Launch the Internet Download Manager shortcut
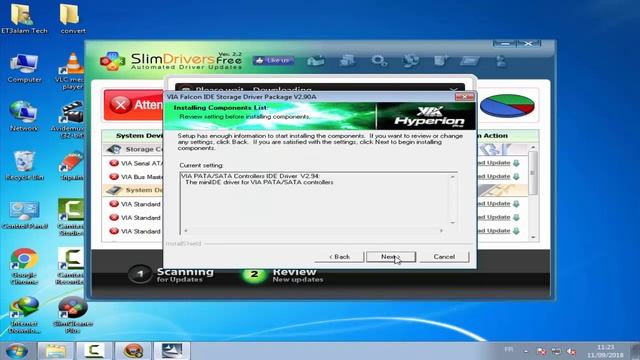The width and height of the screenshot is (640, 360). point(24,315)
